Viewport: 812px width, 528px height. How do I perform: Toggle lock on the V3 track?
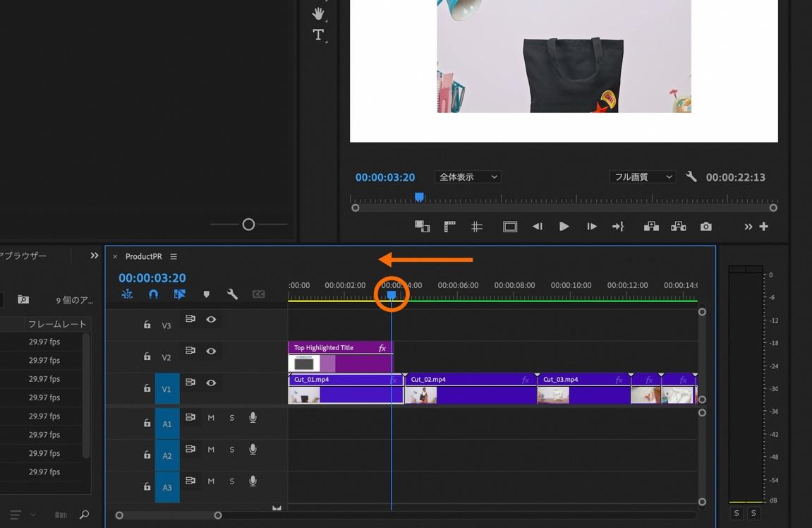pyautogui.click(x=147, y=325)
